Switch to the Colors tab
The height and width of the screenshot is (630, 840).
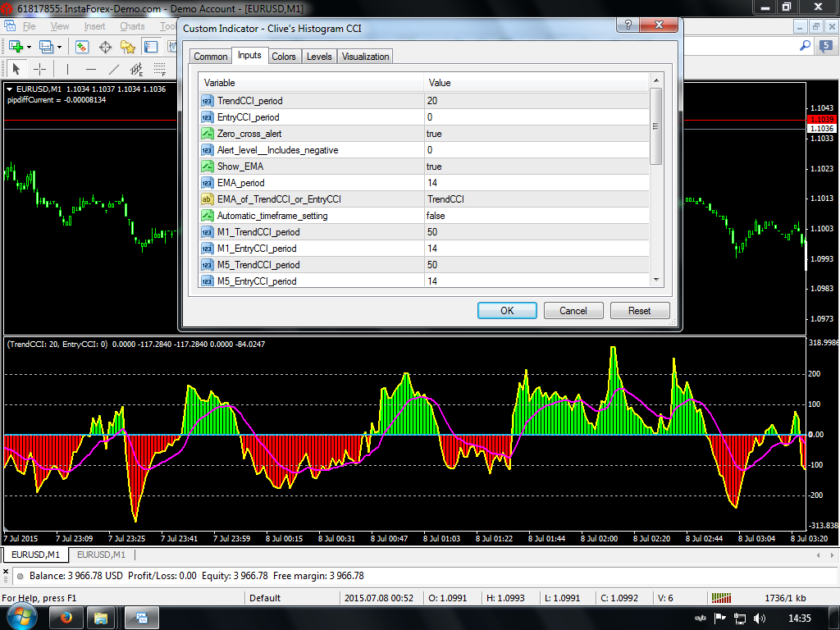click(284, 57)
